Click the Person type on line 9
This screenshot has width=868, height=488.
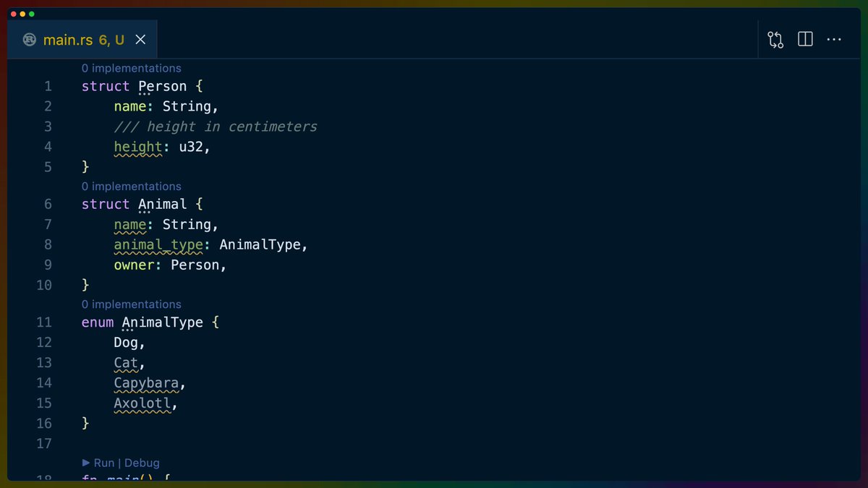195,265
